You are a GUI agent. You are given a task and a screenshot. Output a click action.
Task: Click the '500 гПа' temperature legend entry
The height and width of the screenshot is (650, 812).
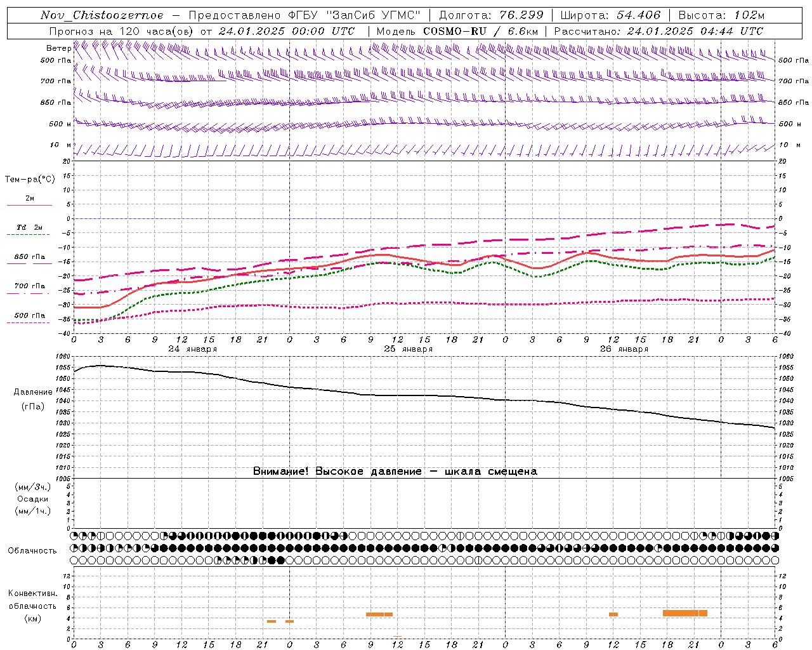pyautogui.click(x=29, y=315)
